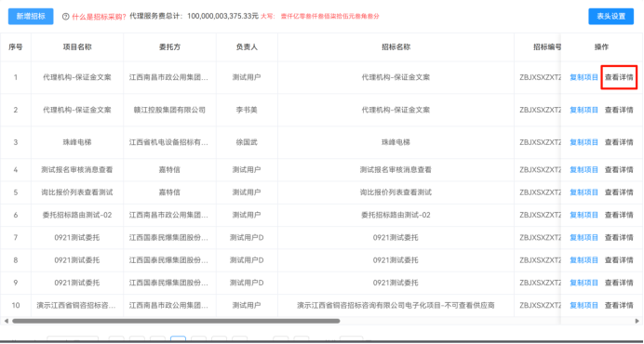Click 复制项目 for the 珠峰电梯 row

click(x=584, y=142)
